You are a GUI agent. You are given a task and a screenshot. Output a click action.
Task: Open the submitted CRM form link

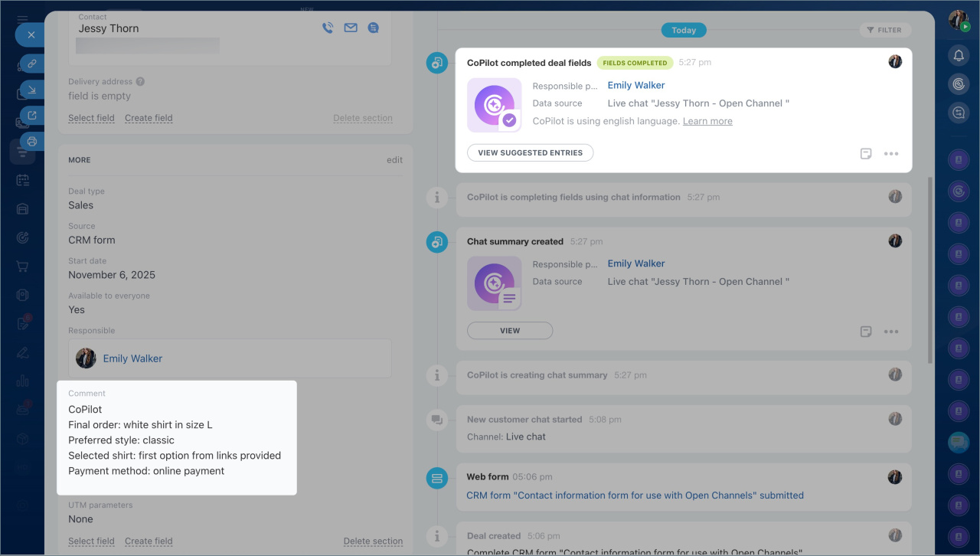(x=635, y=495)
